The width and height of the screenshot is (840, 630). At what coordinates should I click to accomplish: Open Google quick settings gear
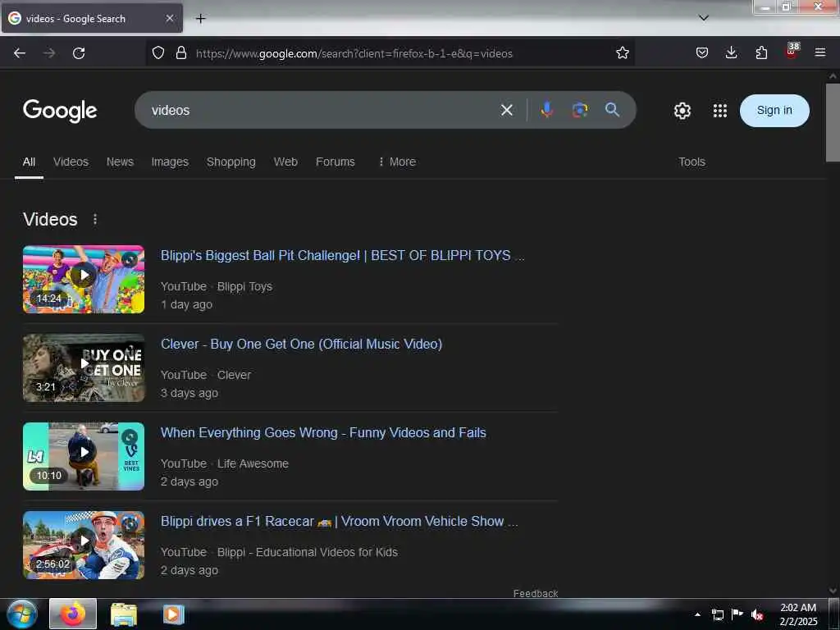682,111
